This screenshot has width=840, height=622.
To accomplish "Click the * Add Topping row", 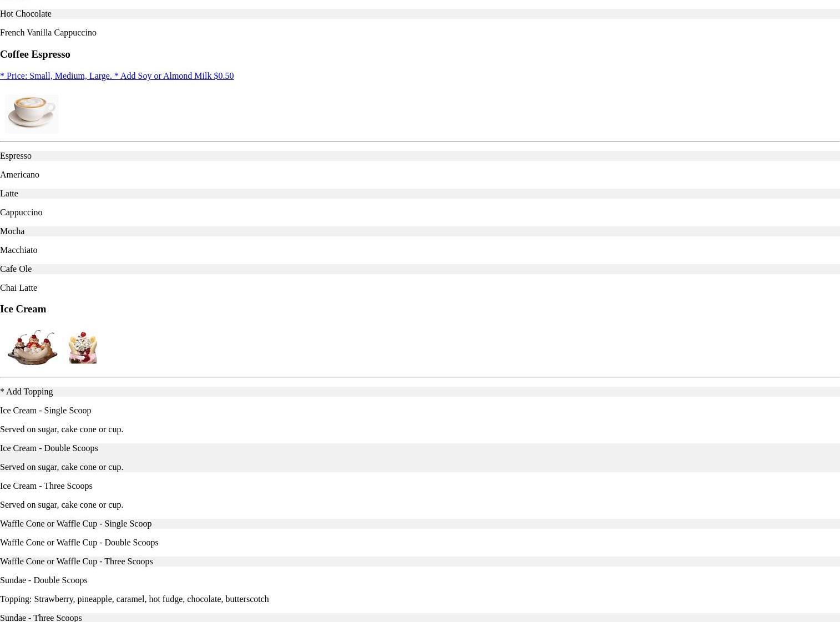I will (x=420, y=391).
